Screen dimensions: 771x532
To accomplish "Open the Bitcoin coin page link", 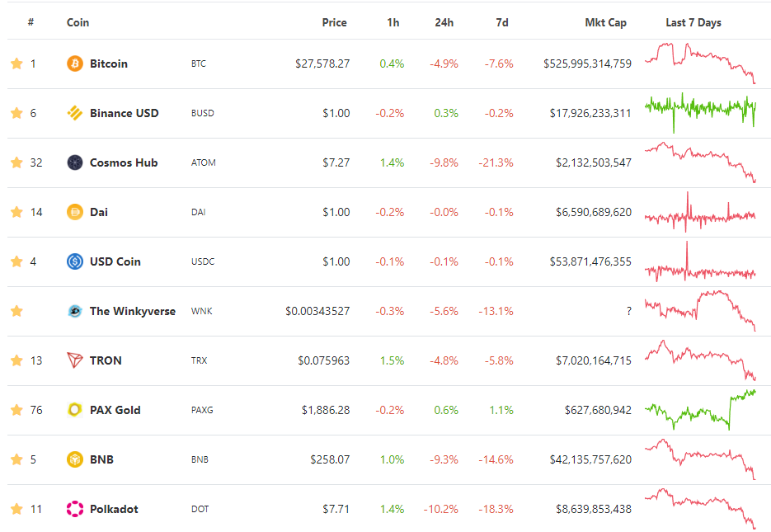I will (x=109, y=64).
